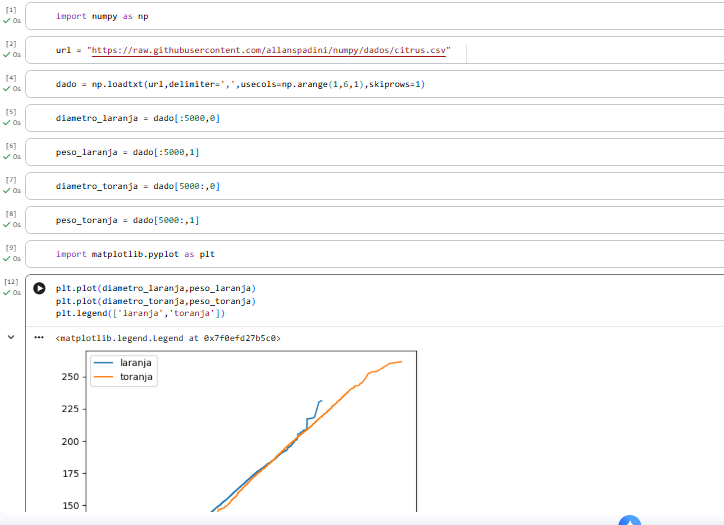This screenshot has width=724, height=525.
Task: Select the peso_toranja assignment cell
Action: (374, 220)
